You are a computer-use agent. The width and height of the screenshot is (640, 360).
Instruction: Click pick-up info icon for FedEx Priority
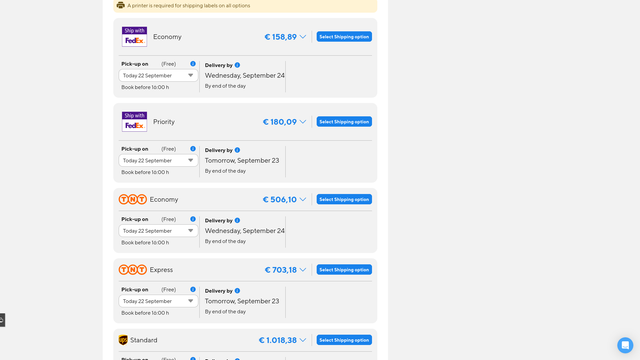coord(193,149)
